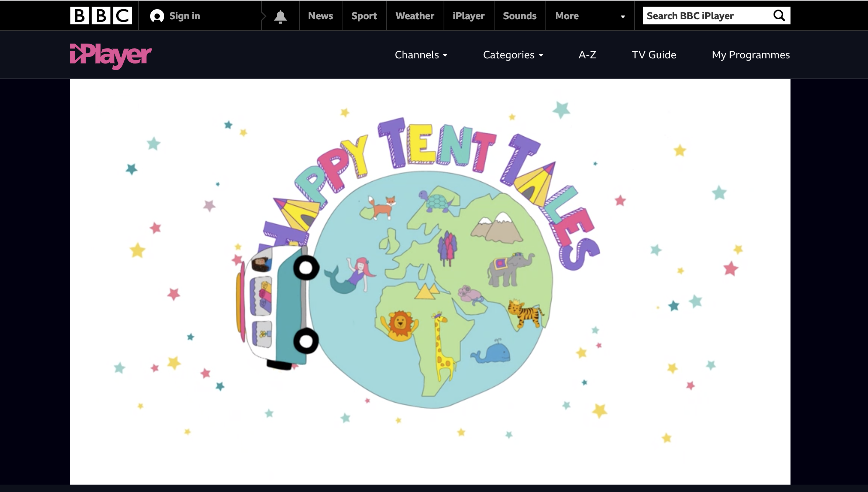Click the Sign in account avatar icon
The height and width of the screenshot is (492, 868).
pos(157,16)
